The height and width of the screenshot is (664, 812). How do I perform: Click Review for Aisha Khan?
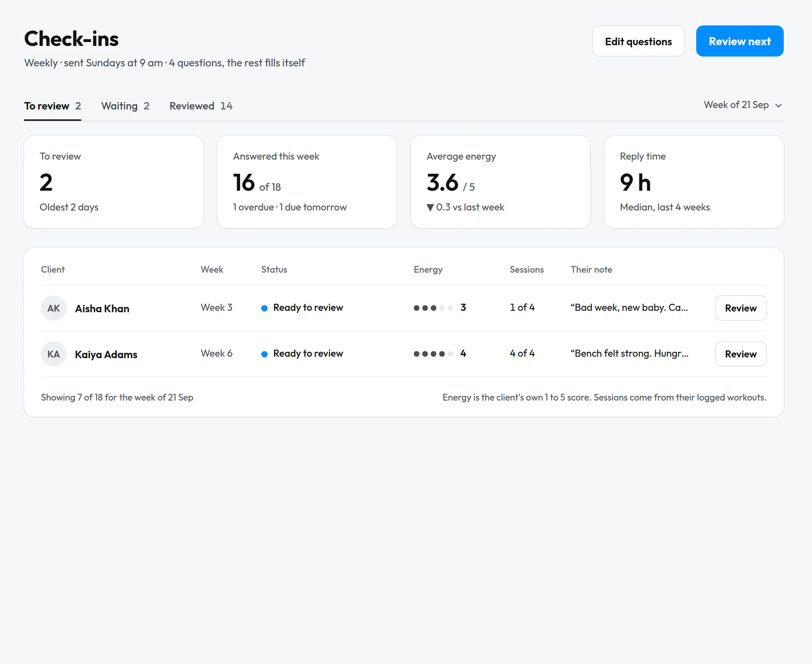(x=741, y=308)
